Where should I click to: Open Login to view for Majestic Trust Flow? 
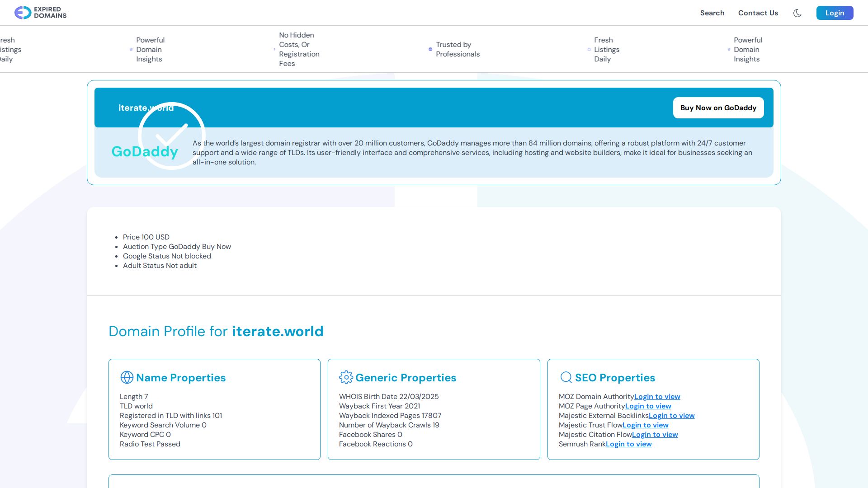point(646,425)
